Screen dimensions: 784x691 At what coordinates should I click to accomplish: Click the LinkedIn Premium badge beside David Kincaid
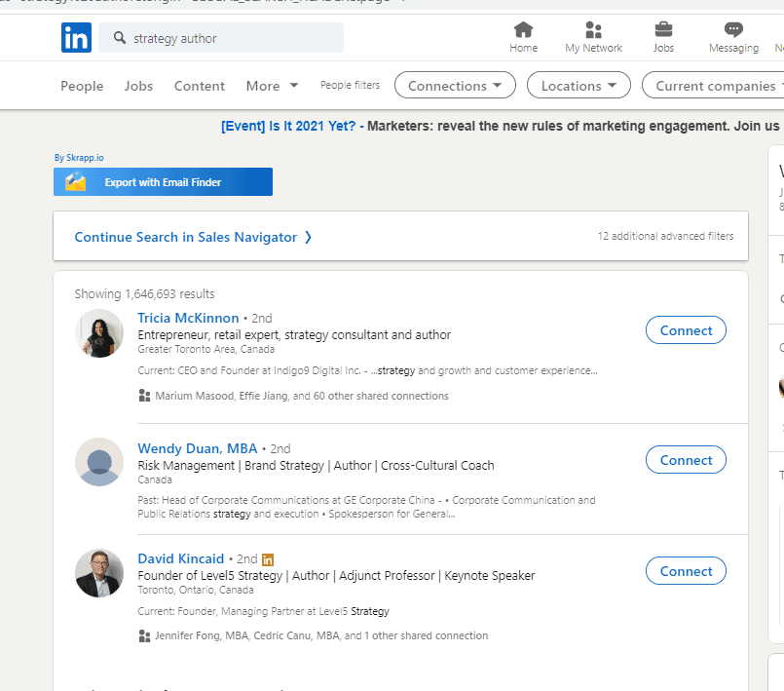click(268, 559)
